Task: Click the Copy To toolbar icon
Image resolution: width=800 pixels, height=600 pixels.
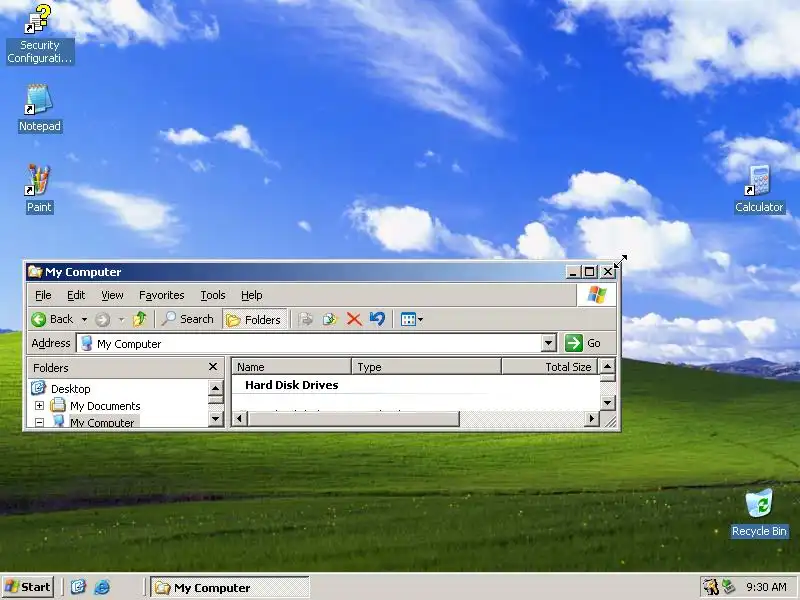Action: pyautogui.click(x=330, y=319)
